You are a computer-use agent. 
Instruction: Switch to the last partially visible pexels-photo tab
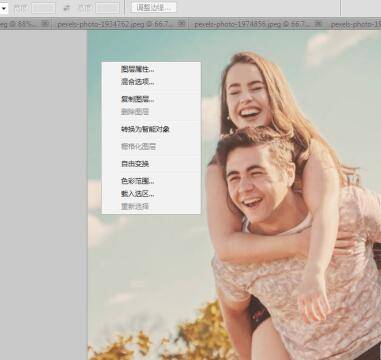click(356, 24)
